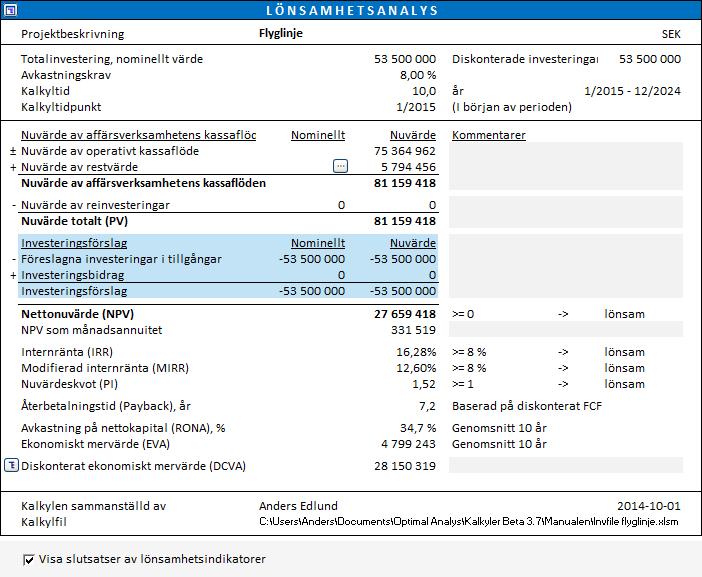
Task: Click the Kalkyltidpunkt value 1/2015
Action: [415, 107]
